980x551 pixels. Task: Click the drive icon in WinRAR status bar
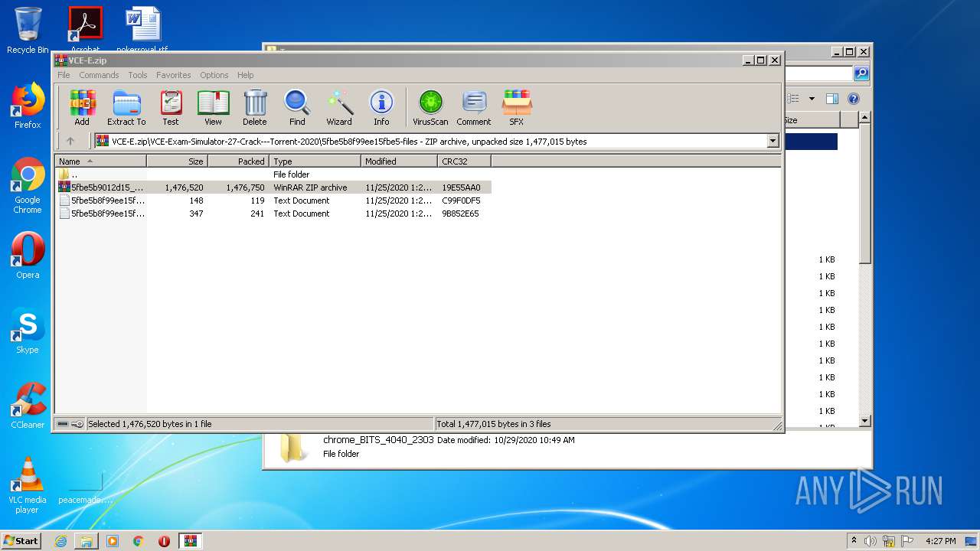[x=63, y=424]
